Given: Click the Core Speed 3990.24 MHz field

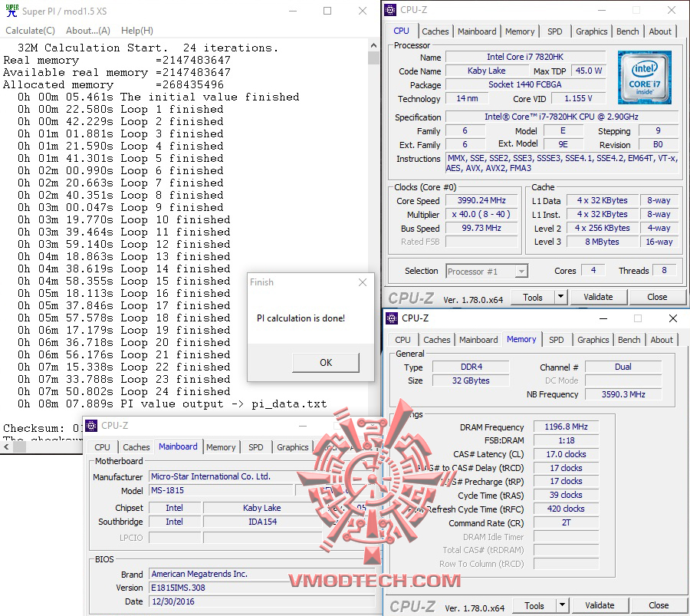Looking at the screenshot, I should pos(481,200).
